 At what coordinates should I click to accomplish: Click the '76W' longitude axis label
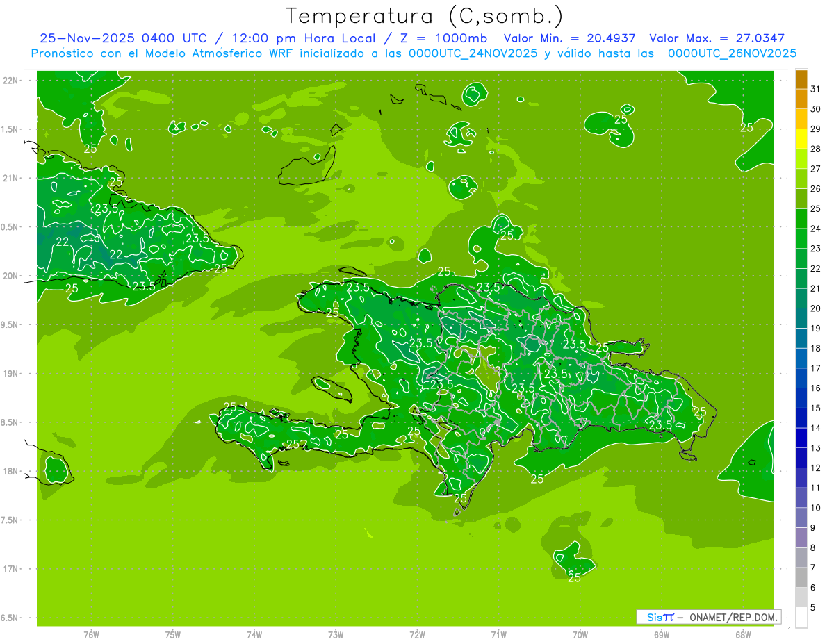(x=91, y=634)
